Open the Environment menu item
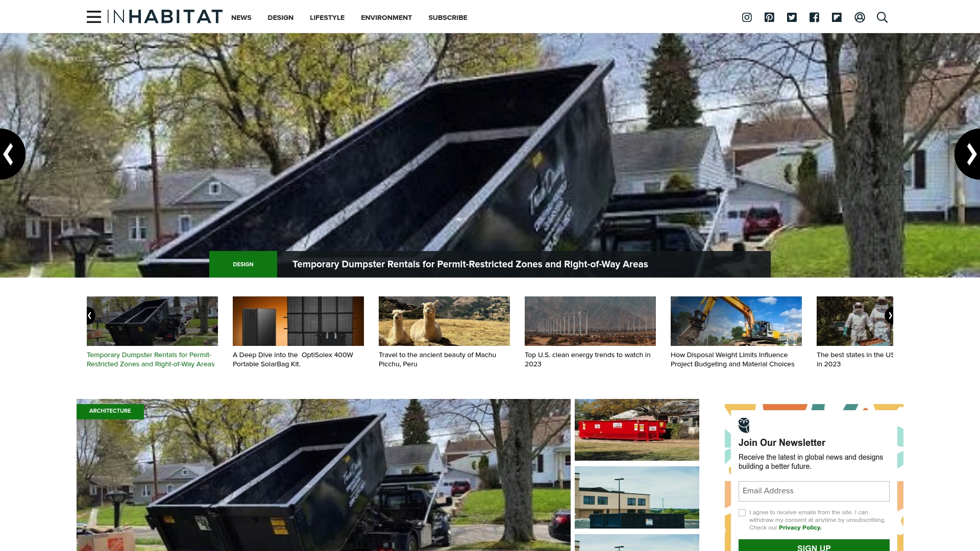The height and width of the screenshot is (551, 980). coord(386,17)
